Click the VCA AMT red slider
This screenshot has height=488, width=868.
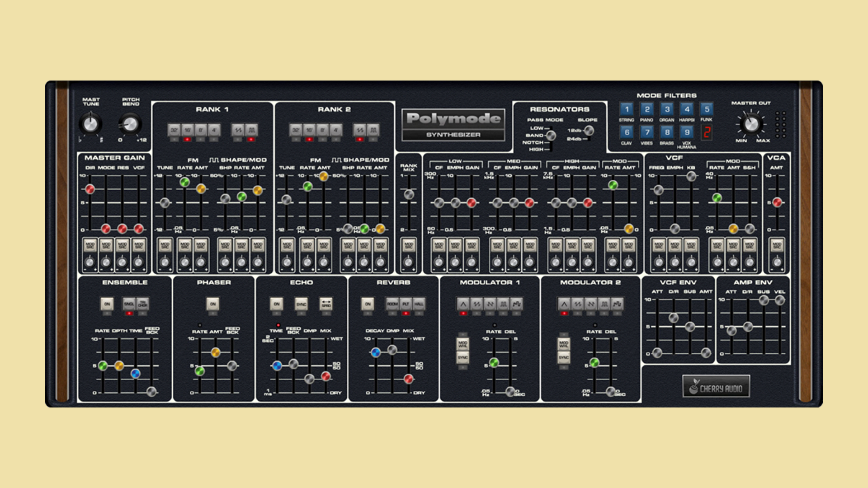point(777,202)
